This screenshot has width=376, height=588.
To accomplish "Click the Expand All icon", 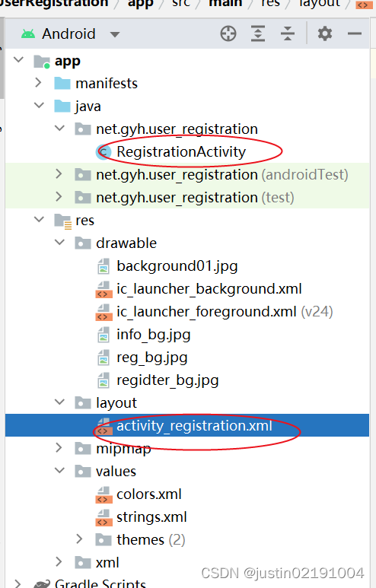I will [258, 33].
